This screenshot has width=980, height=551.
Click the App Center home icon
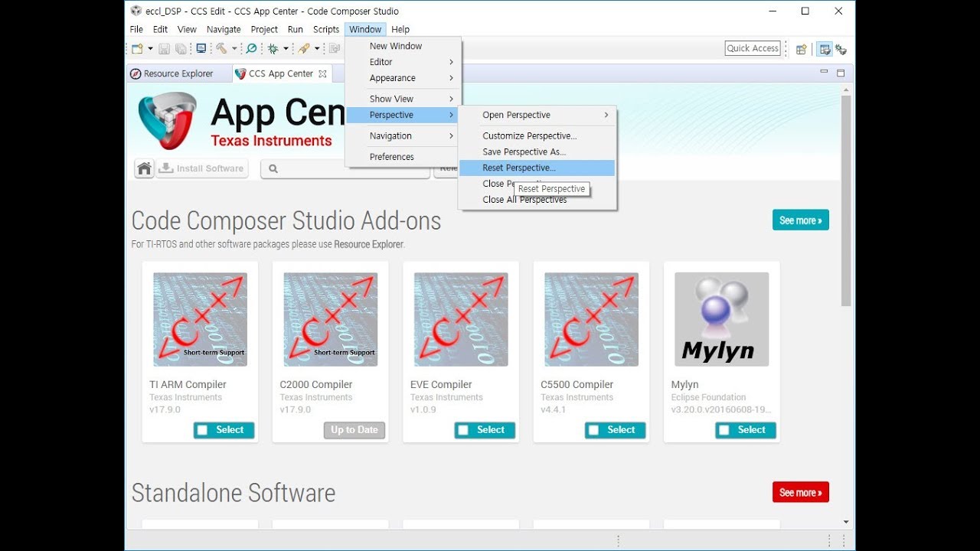(144, 168)
